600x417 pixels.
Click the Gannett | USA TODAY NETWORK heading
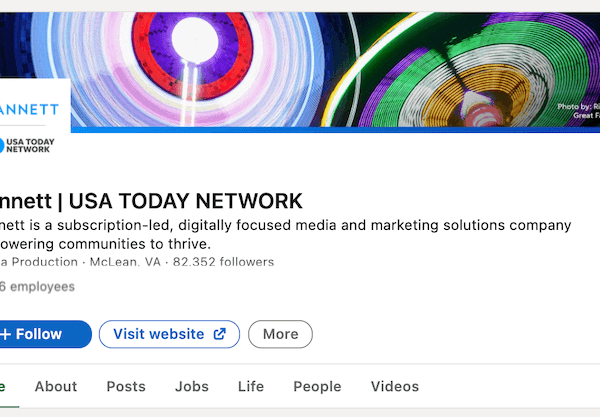tap(150, 199)
